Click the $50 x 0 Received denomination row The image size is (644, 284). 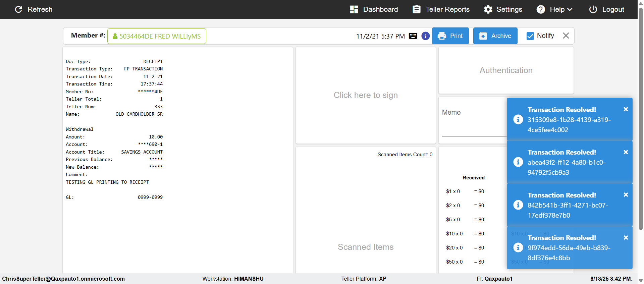(x=465, y=262)
